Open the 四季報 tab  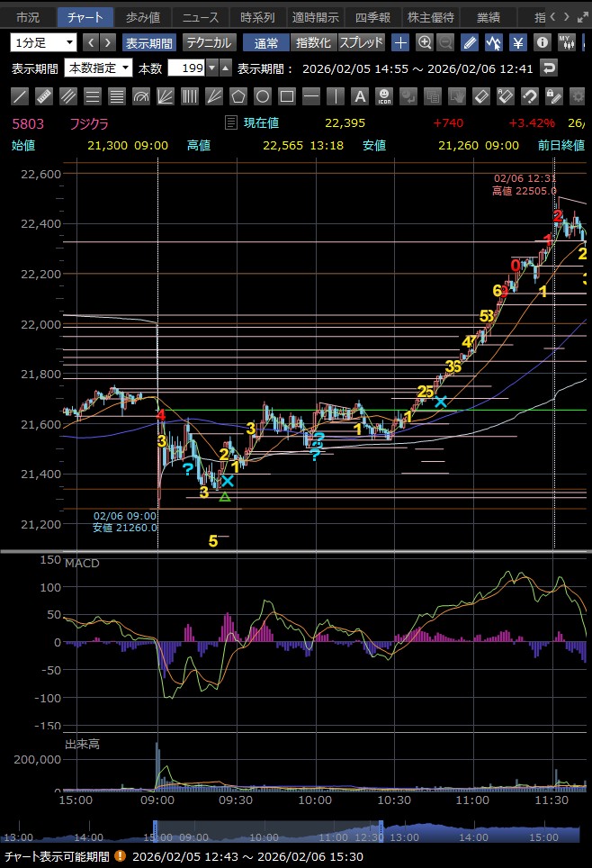[x=372, y=17]
